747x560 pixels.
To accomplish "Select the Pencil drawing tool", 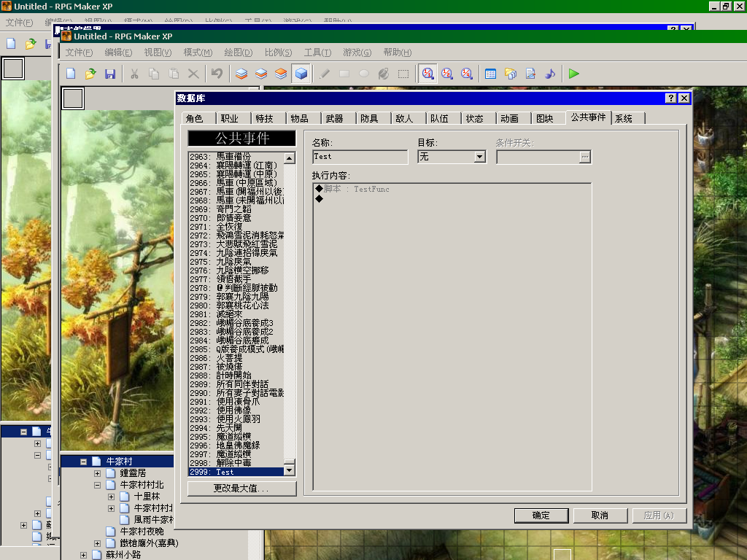I will [x=325, y=74].
